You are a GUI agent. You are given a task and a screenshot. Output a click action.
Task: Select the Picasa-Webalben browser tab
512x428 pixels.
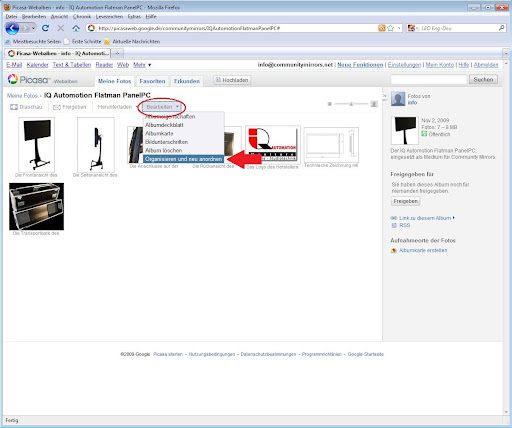pyautogui.click(x=58, y=53)
